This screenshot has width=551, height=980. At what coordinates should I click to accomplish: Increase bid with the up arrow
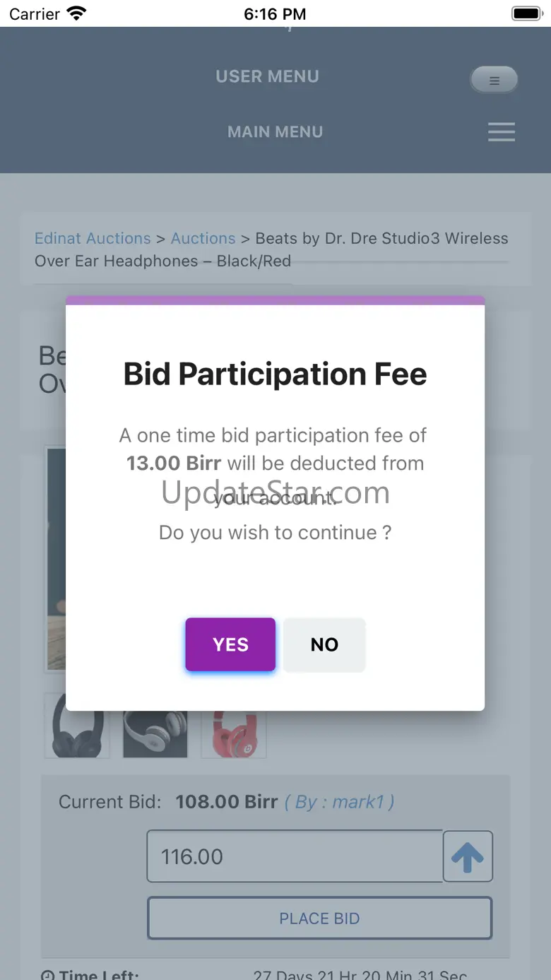coord(468,856)
